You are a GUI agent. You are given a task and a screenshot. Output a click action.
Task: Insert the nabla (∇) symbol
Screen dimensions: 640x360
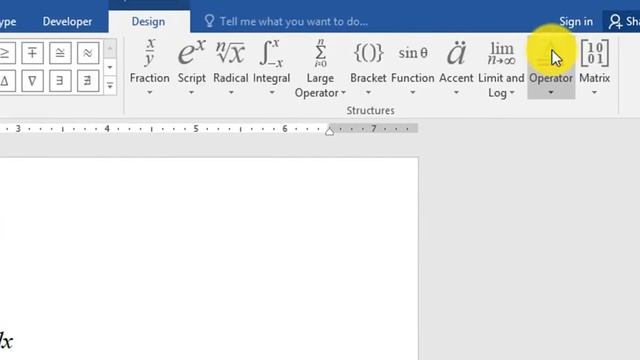[x=32, y=81]
